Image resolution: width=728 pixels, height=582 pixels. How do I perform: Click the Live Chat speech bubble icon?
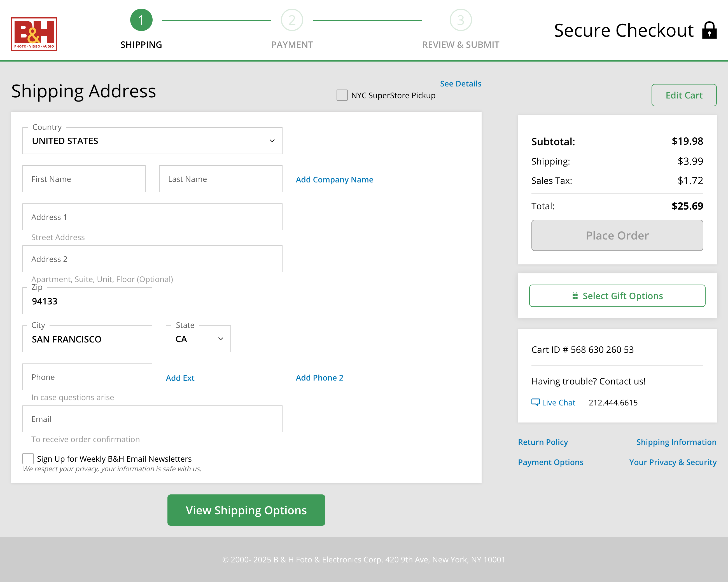click(535, 402)
